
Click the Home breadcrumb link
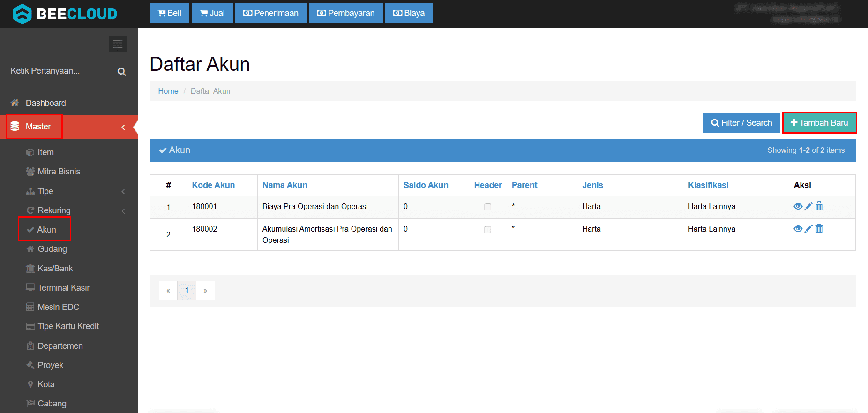168,91
